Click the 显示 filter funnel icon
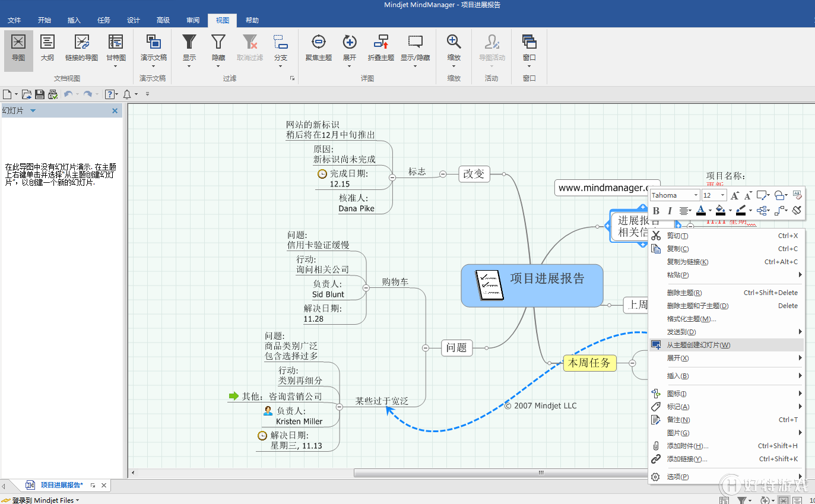The width and height of the screenshot is (815, 504). click(189, 42)
